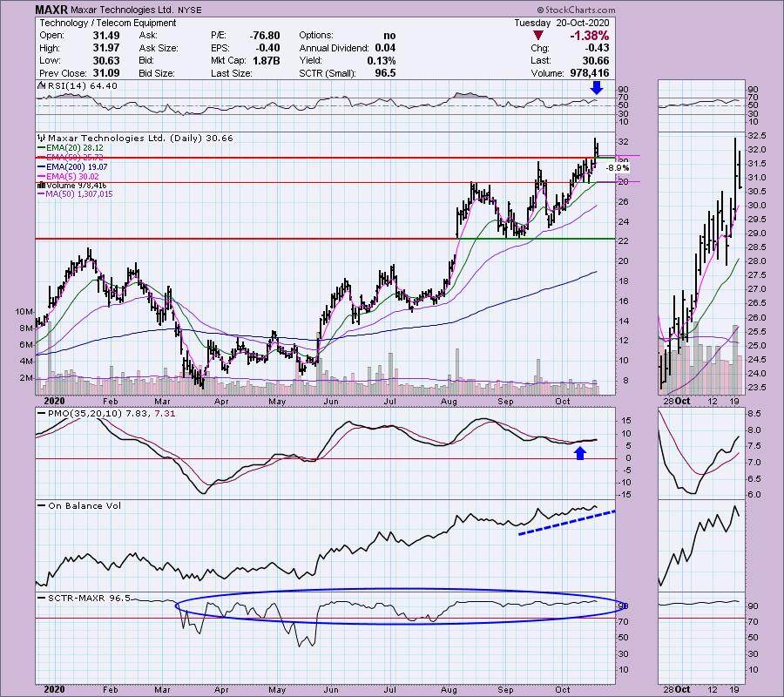The image size is (784, 697).
Task: Select the Options value no
Action: click(x=389, y=36)
